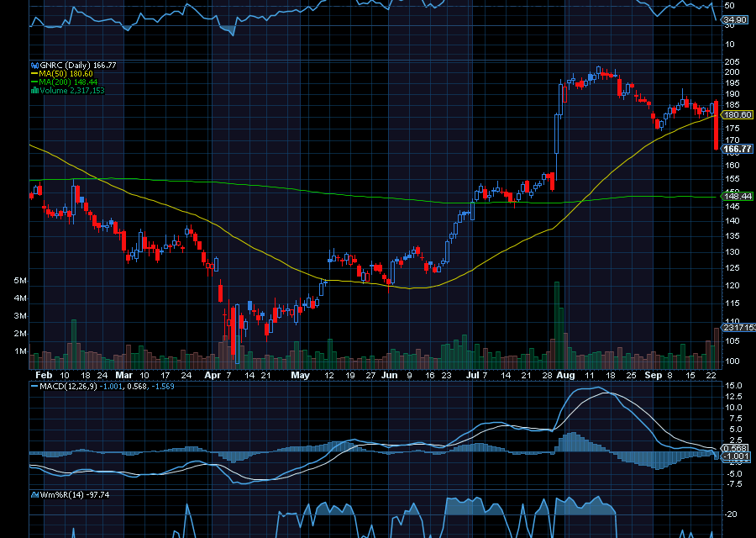This screenshot has width=756, height=538.
Task: Click the 2M volume axis label
Action: pos(20,334)
